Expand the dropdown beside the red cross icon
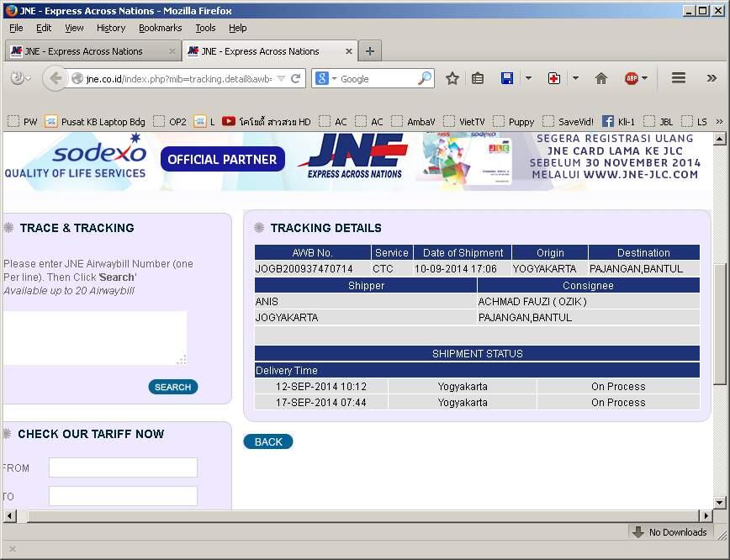Viewport: 730px width, 560px height. pos(575,78)
